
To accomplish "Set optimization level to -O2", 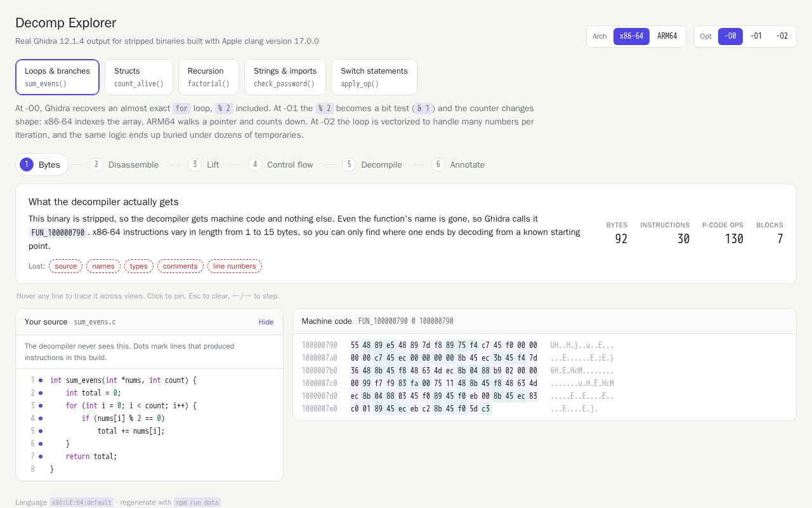I will [x=782, y=36].
